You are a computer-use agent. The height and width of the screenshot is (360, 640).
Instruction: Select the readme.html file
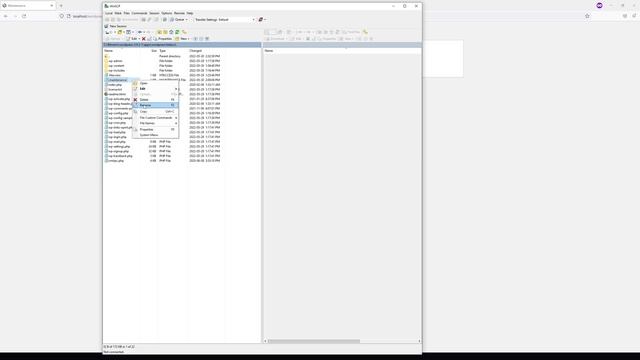click(x=117, y=94)
